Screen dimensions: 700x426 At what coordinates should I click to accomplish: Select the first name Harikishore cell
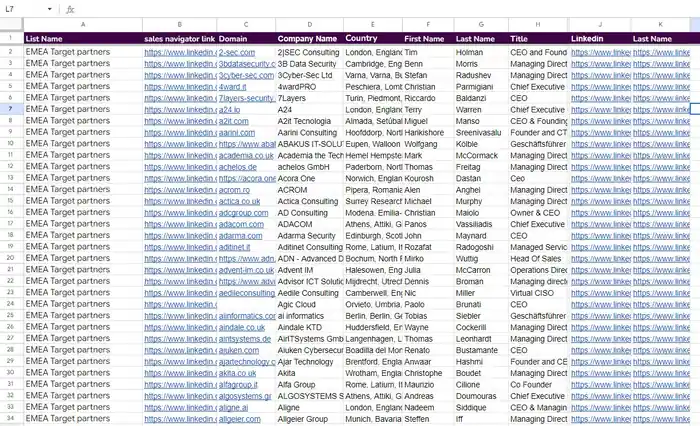click(x=428, y=133)
